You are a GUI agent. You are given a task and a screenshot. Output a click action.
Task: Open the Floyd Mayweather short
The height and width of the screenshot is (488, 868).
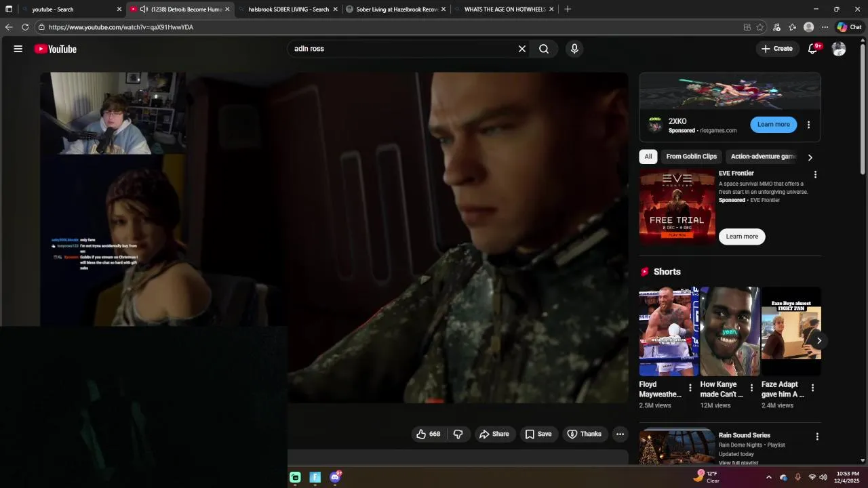click(x=669, y=331)
